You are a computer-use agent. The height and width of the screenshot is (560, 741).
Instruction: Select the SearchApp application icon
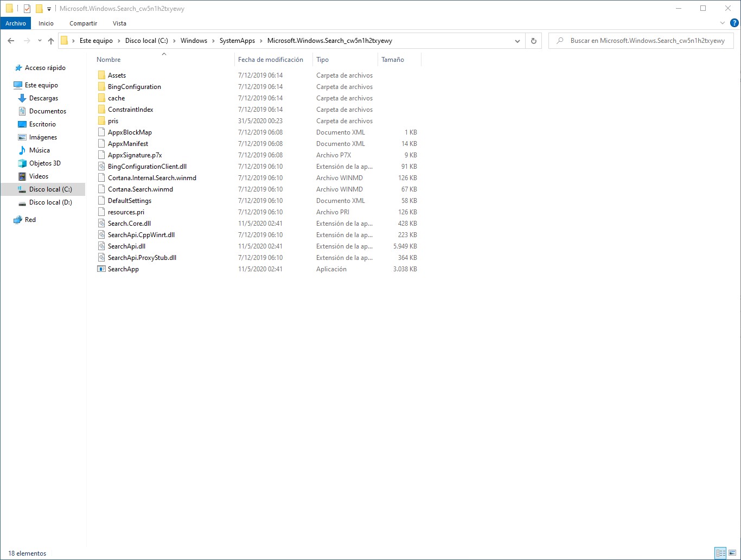(x=101, y=269)
